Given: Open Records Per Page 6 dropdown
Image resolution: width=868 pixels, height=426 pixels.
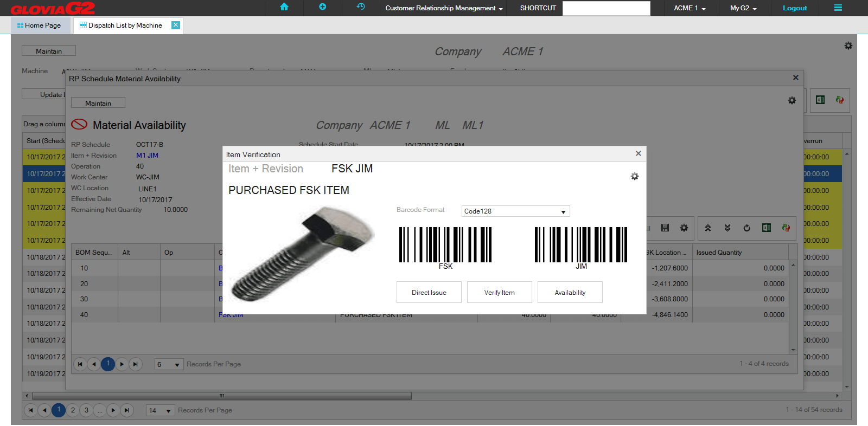Looking at the screenshot, I should [x=169, y=365].
